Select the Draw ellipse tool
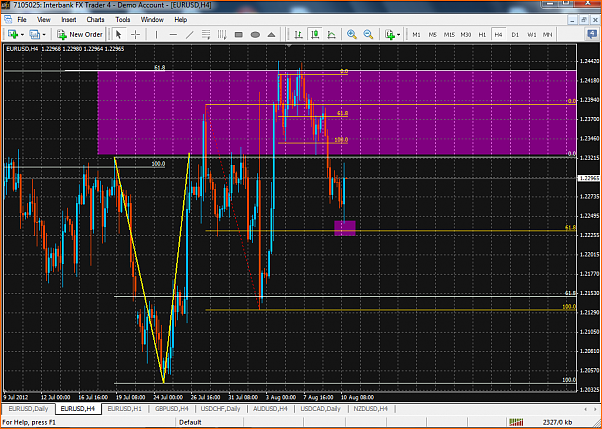The height and width of the screenshot is (429, 602). pos(255,35)
